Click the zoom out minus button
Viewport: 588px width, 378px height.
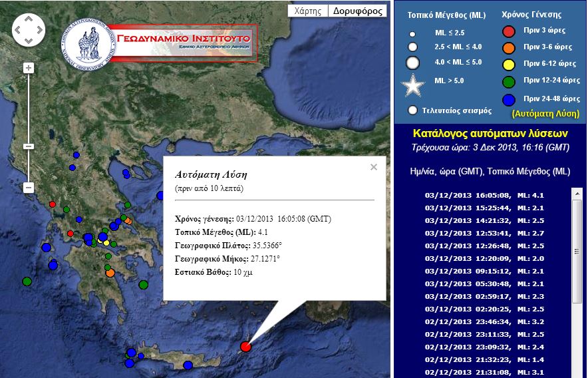(29, 188)
